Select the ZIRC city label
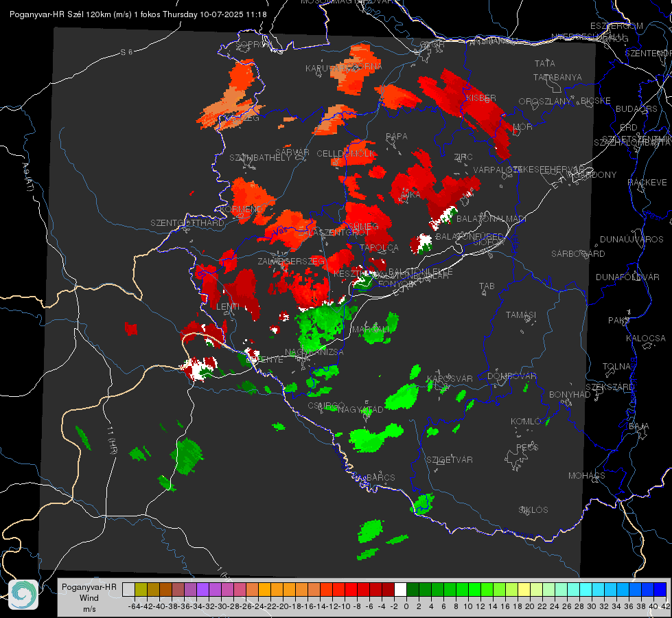The image size is (672, 618). click(463, 157)
